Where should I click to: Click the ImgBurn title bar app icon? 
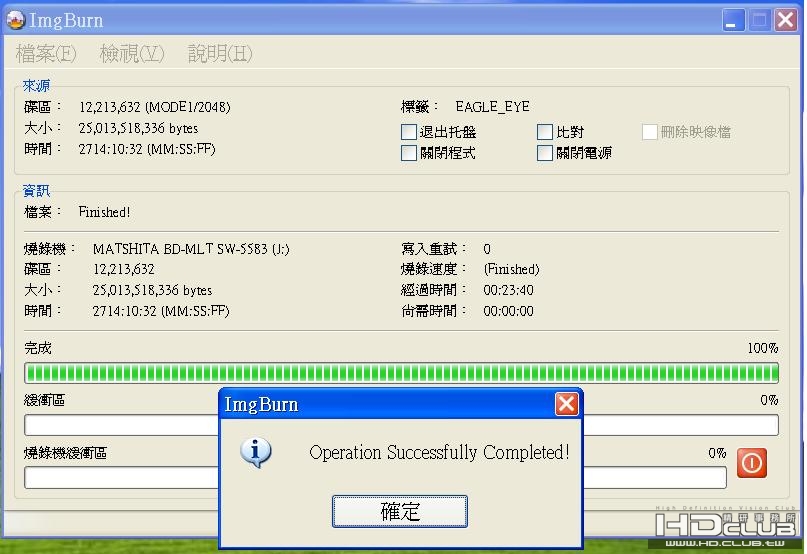click(15, 20)
